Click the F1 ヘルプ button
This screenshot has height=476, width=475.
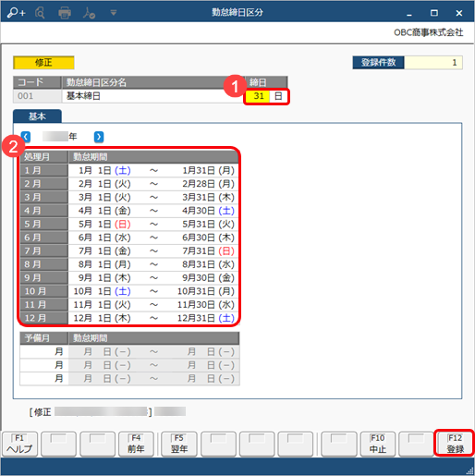19,444
